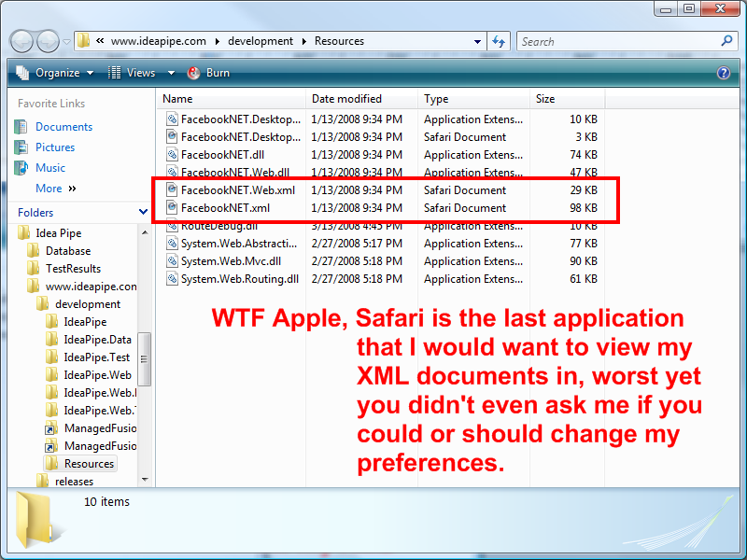747x560 pixels.
Task: Click the Music favorite link icon
Action: (x=21, y=168)
